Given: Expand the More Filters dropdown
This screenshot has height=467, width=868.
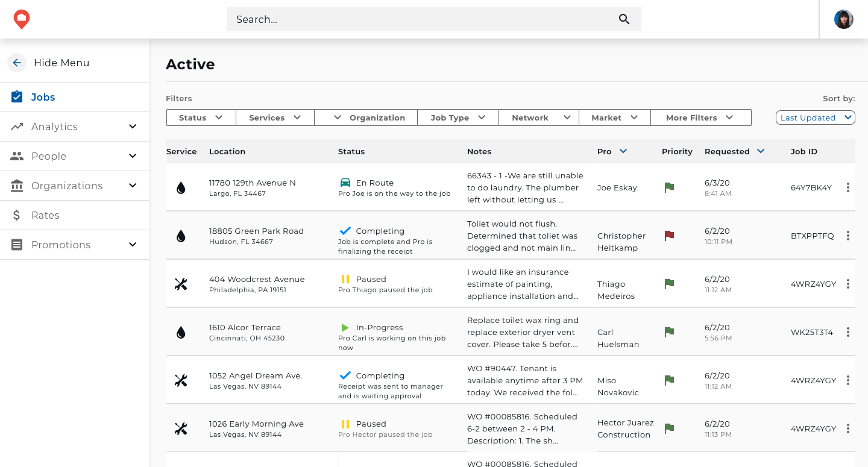Looking at the screenshot, I should coord(700,118).
